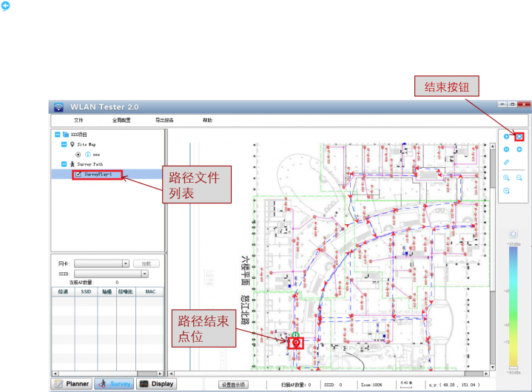
Task: Click the fit-to-view zoom icon
Action: coord(506,191)
